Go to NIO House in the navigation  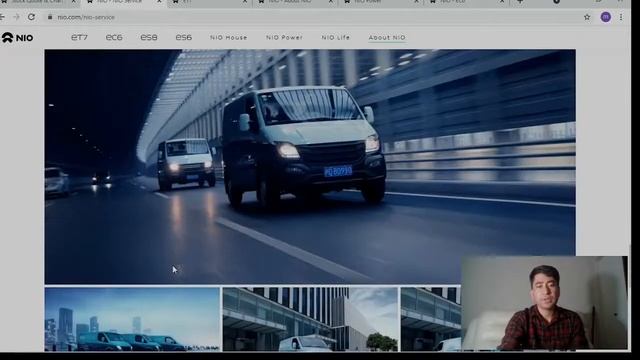point(229,38)
